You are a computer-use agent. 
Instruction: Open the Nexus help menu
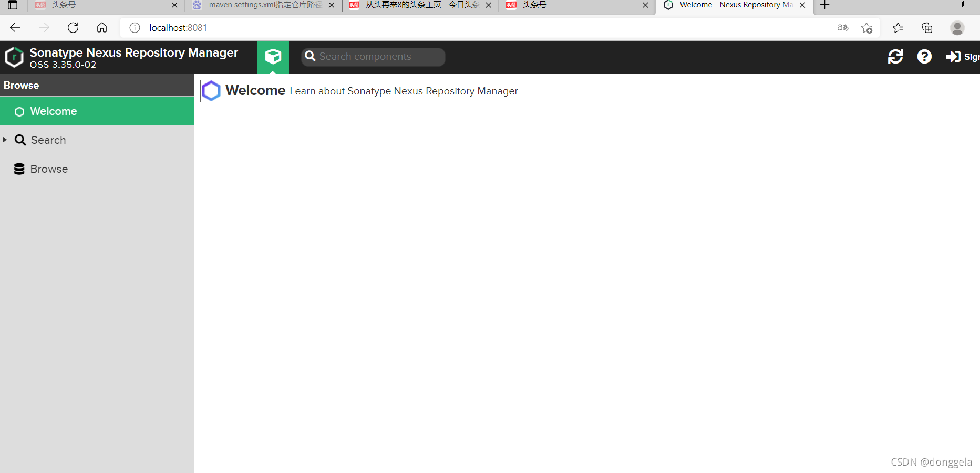(924, 57)
